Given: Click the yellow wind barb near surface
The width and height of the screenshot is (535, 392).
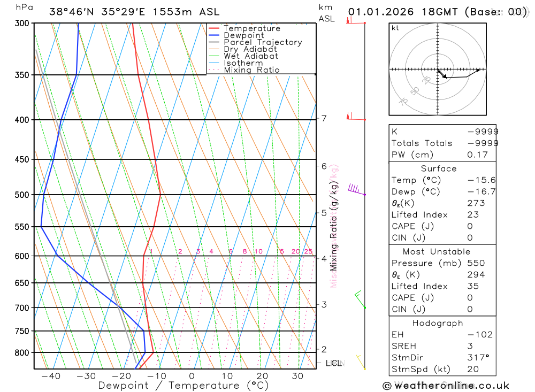Looking at the screenshot, I should [x=361, y=362].
